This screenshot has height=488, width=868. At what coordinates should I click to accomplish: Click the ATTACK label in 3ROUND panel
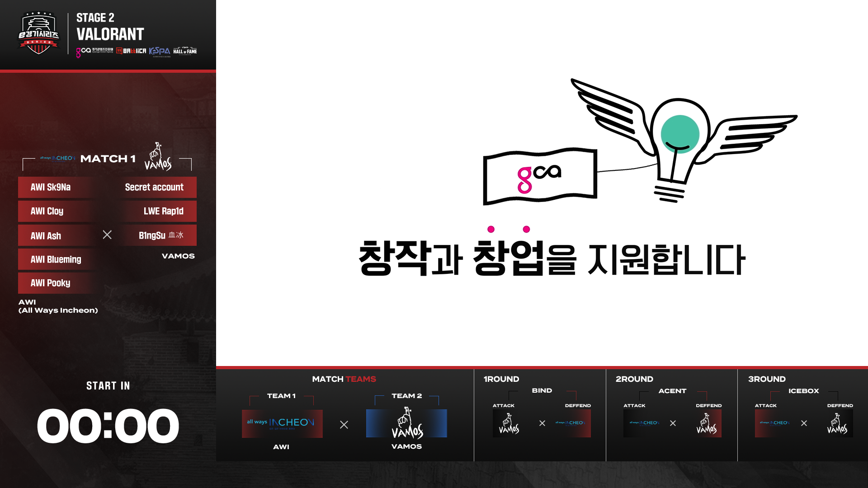pos(766,406)
